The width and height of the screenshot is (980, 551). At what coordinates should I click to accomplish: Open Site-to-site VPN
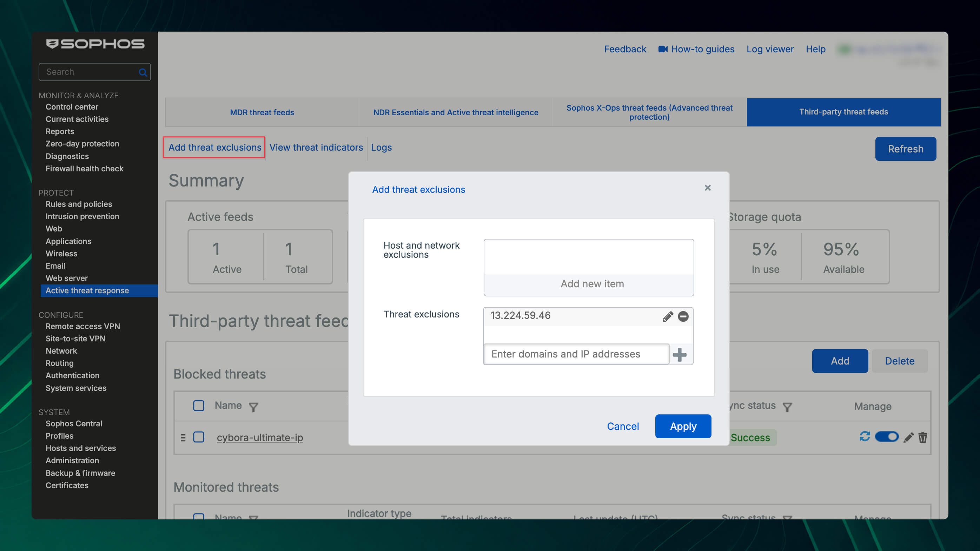tap(75, 338)
